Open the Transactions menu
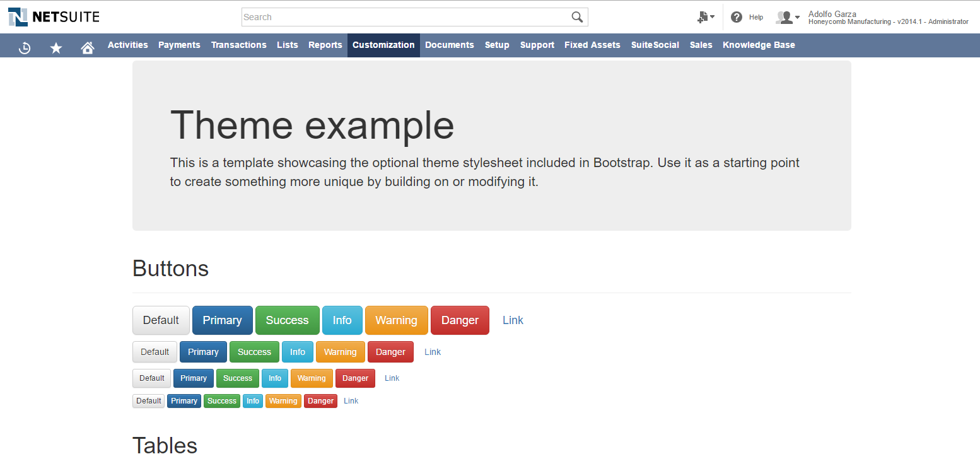The width and height of the screenshot is (980, 459). coord(239,45)
